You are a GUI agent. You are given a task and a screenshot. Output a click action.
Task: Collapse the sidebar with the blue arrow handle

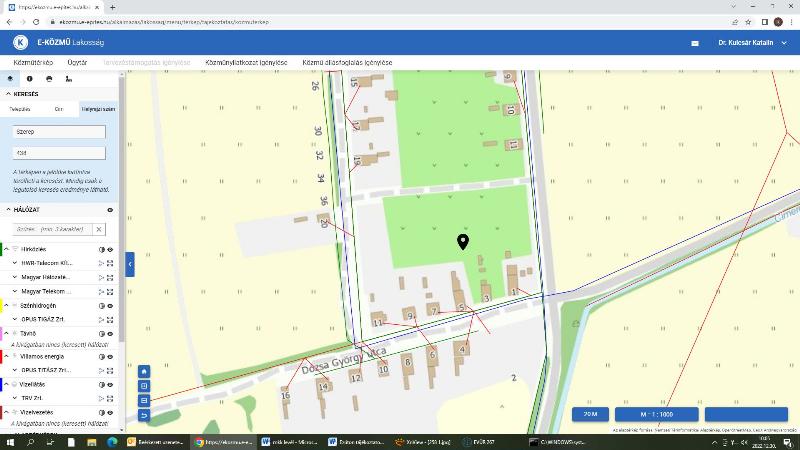(x=130, y=264)
